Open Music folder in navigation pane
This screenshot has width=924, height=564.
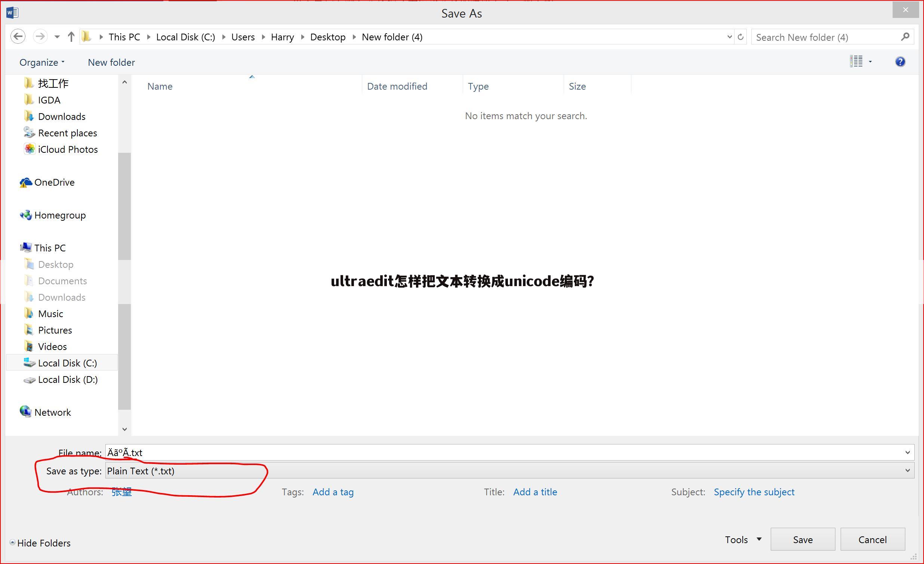pyautogui.click(x=50, y=314)
